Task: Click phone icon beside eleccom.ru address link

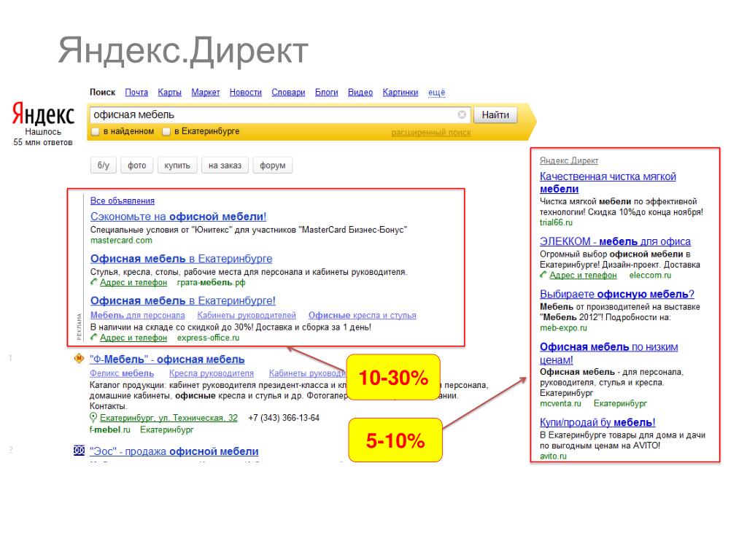Action: click(x=543, y=275)
